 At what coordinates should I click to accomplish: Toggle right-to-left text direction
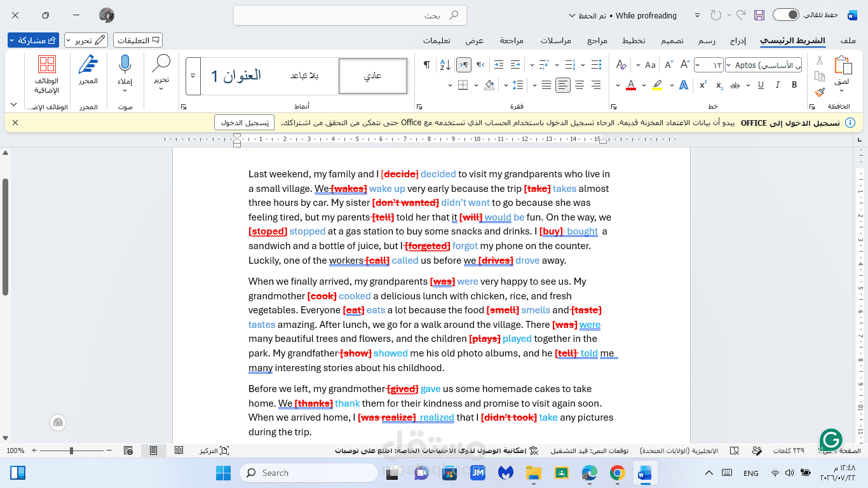click(480, 65)
